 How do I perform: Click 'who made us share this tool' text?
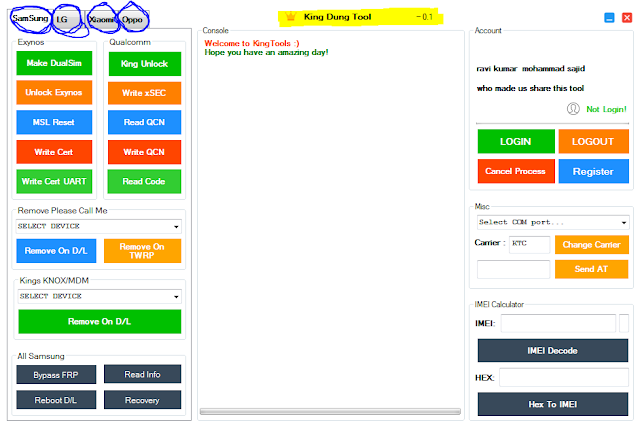[x=530, y=88]
